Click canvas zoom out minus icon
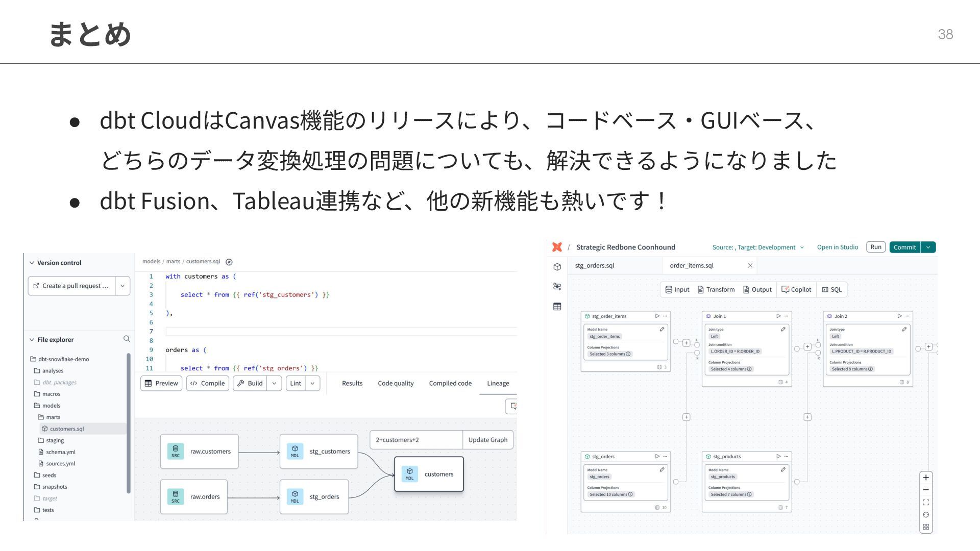980x551 pixels. [926, 490]
